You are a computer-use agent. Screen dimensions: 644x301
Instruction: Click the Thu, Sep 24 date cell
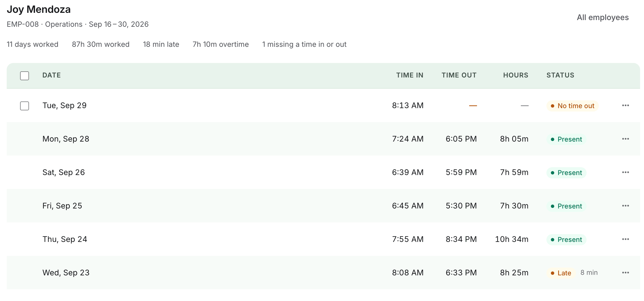(65, 239)
